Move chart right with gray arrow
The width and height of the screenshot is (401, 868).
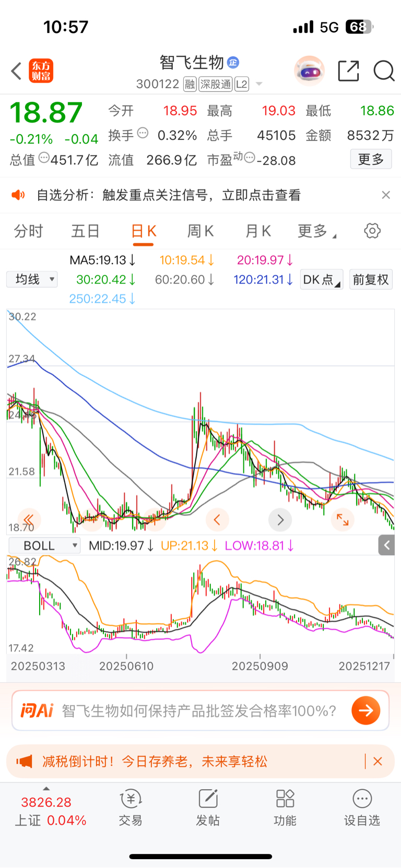click(x=280, y=519)
